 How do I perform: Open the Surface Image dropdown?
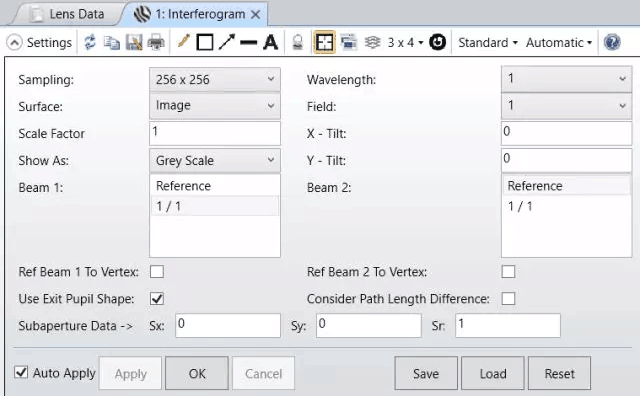click(215, 106)
